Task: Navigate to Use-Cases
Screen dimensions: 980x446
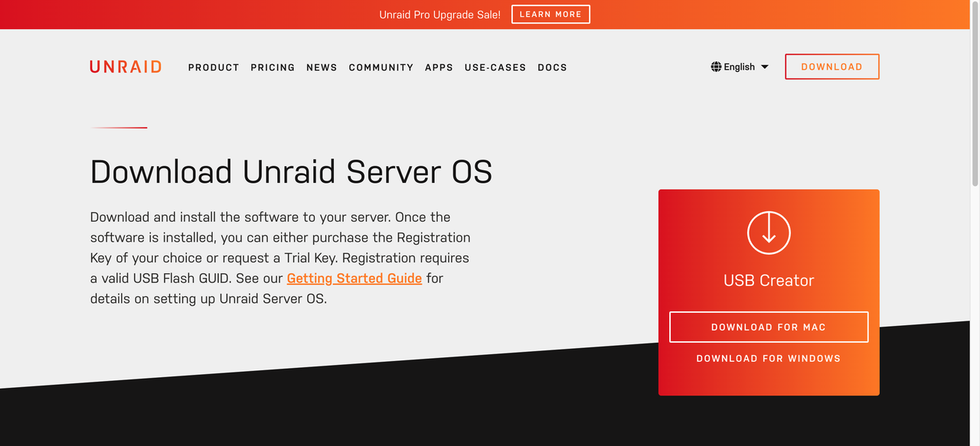Action: (495, 67)
